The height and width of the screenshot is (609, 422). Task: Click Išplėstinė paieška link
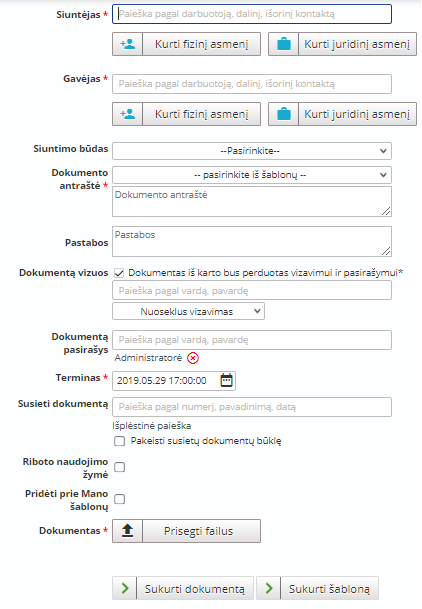coord(151,426)
